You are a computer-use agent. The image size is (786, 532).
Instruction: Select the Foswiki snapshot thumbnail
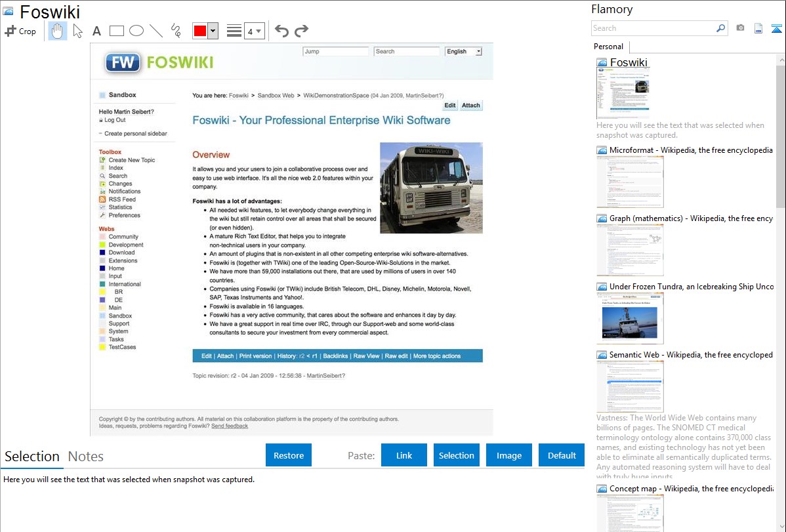(x=623, y=93)
